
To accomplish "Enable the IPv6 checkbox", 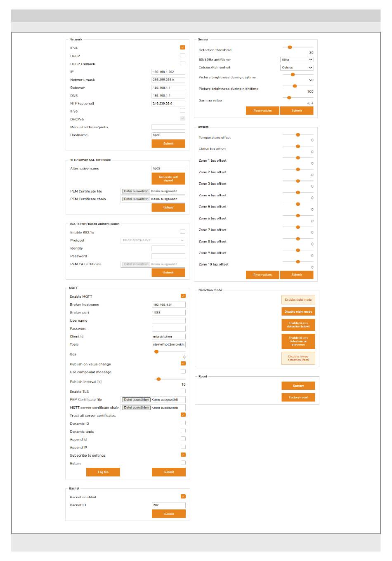I will click(x=182, y=111).
